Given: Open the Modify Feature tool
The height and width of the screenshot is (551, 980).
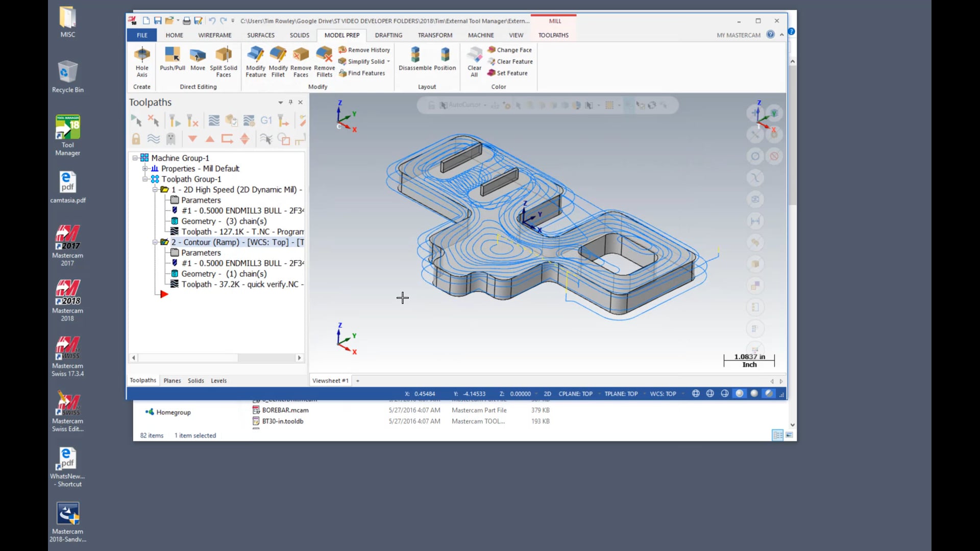Looking at the screenshot, I should (x=256, y=62).
